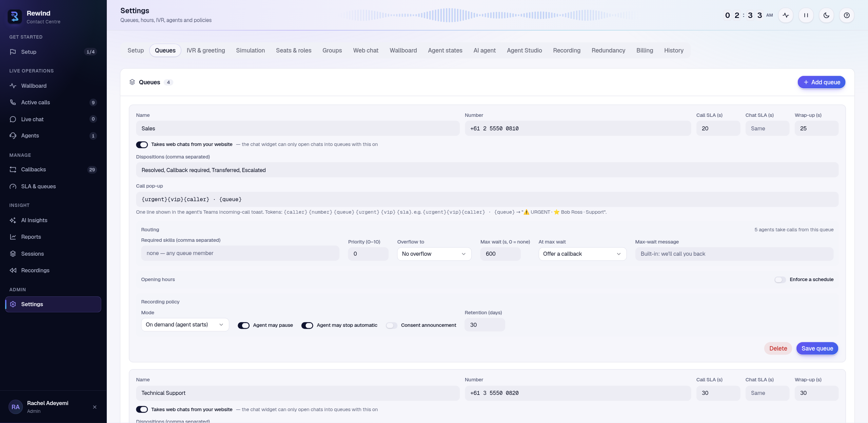
Task: Open SLA & queues gauge icon
Action: pos(13,186)
